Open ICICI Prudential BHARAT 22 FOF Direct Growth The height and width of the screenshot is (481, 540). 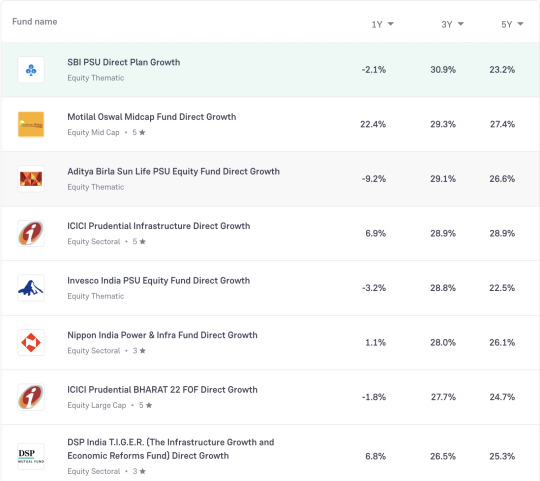[162, 390]
